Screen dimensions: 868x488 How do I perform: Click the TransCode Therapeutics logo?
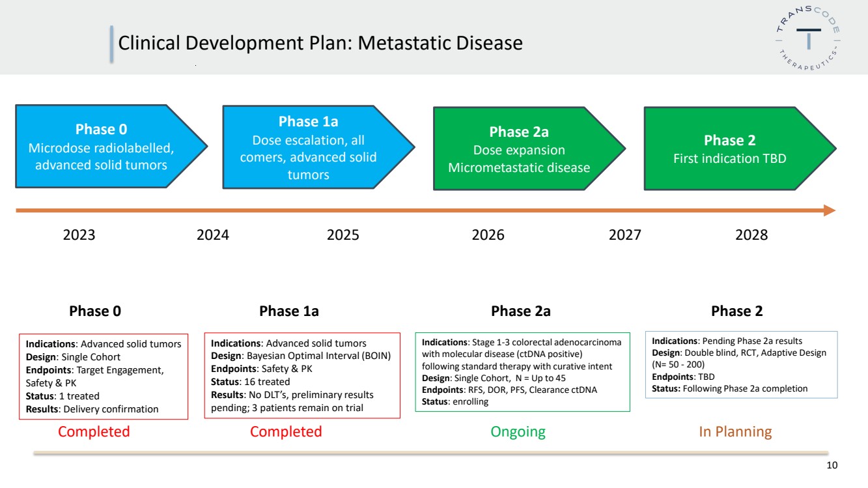pos(808,42)
